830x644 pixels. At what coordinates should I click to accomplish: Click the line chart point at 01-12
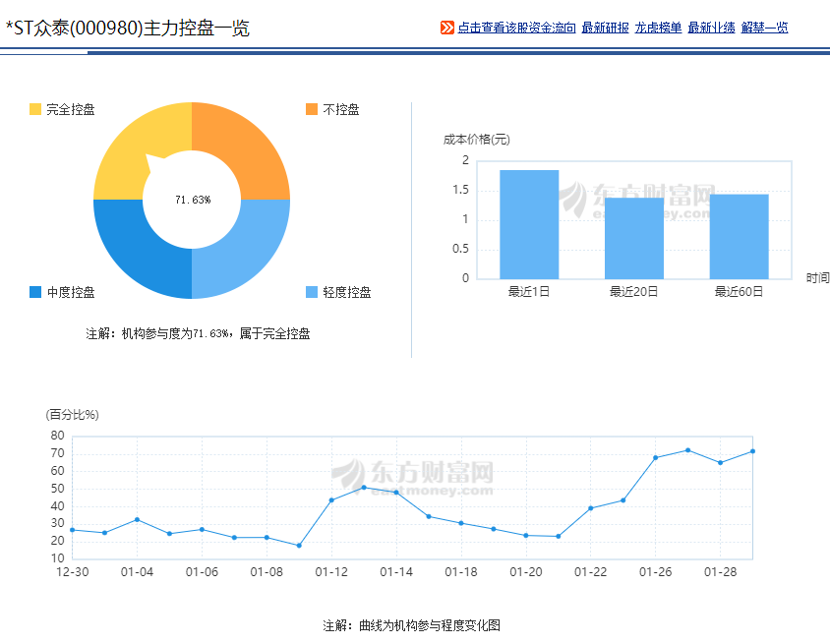331,500
